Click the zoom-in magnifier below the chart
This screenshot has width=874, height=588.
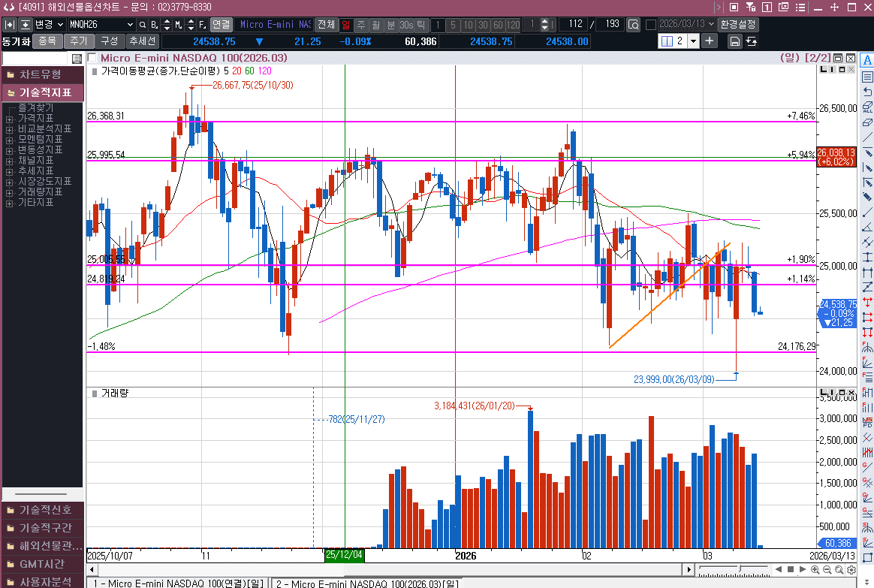click(815, 570)
